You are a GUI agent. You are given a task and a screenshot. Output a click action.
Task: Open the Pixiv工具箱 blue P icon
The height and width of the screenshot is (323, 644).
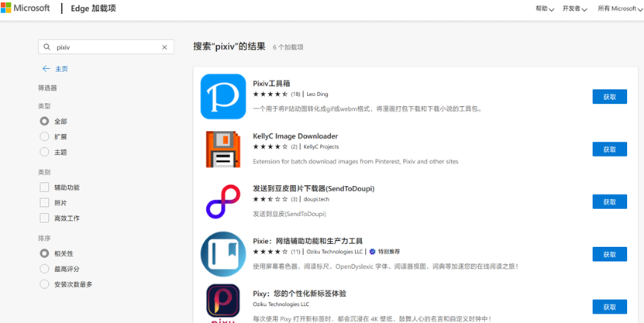[x=223, y=97]
